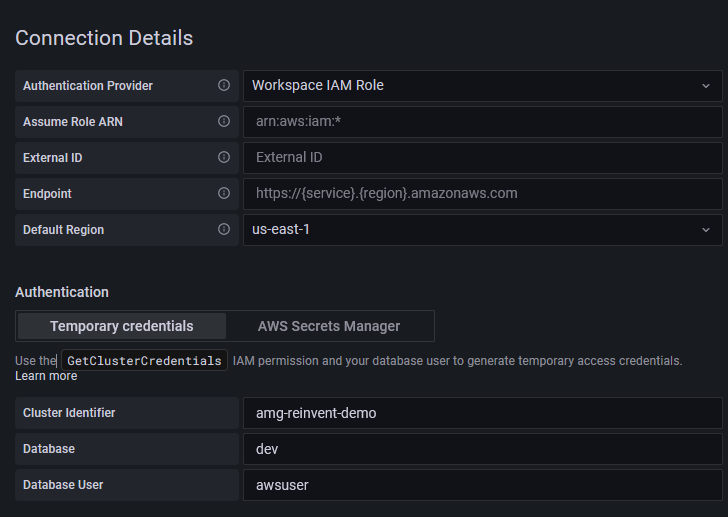Viewport: 728px width, 517px height.
Task: Click the Connection Details heading
Action: pos(104,38)
